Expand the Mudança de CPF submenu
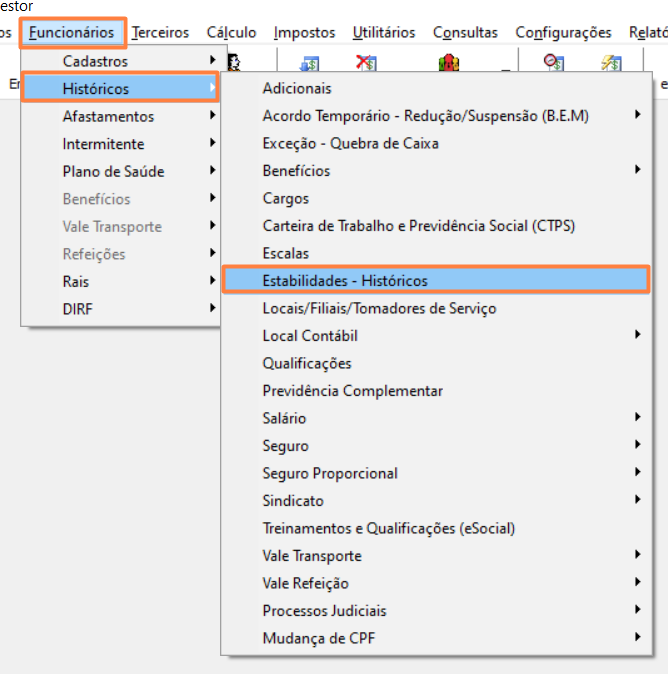This screenshot has height=674, width=668. click(637, 638)
